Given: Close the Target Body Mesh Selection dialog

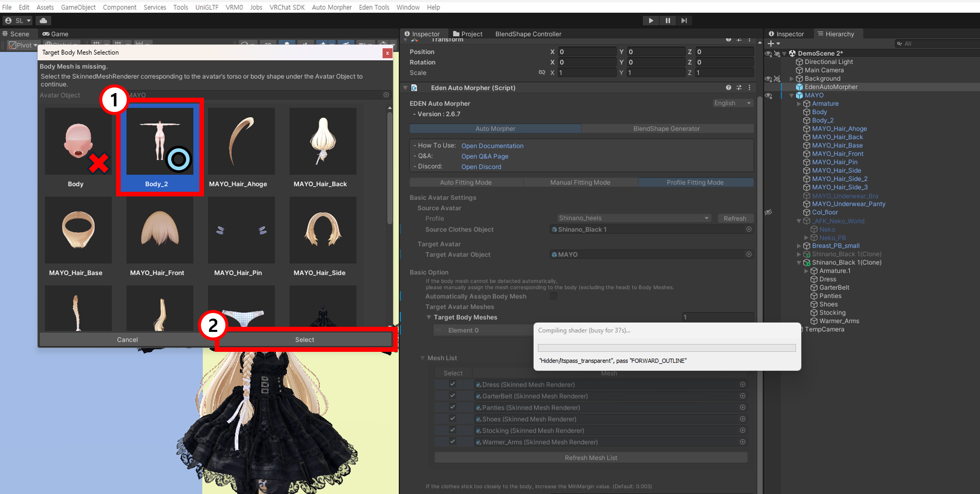Looking at the screenshot, I should [388, 53].
